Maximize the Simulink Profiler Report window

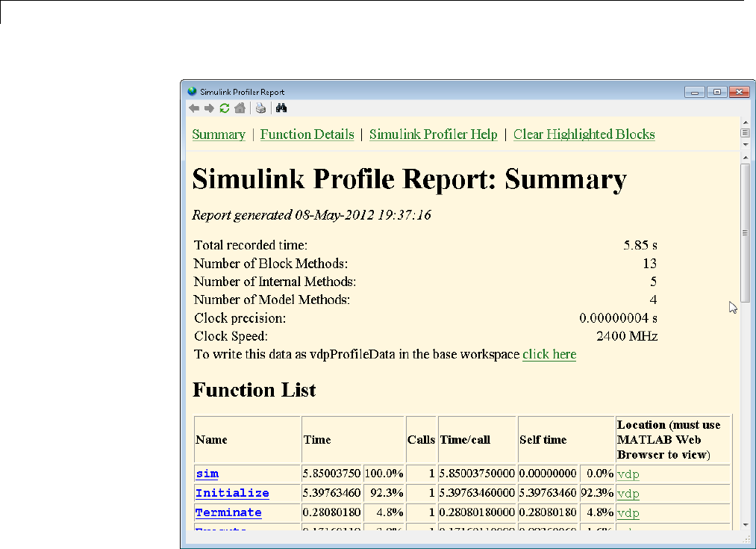coord(717,92)
